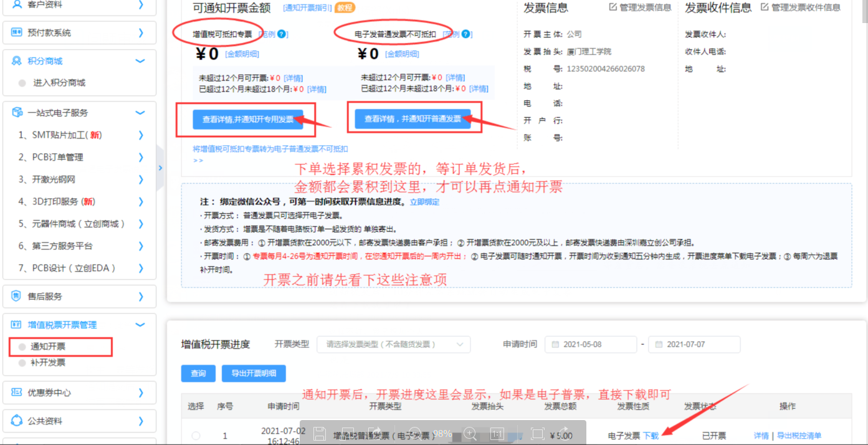868x445 pixels.
Task: Click the fullscreen icon in viewer toolbar
Action: [537, 433]
